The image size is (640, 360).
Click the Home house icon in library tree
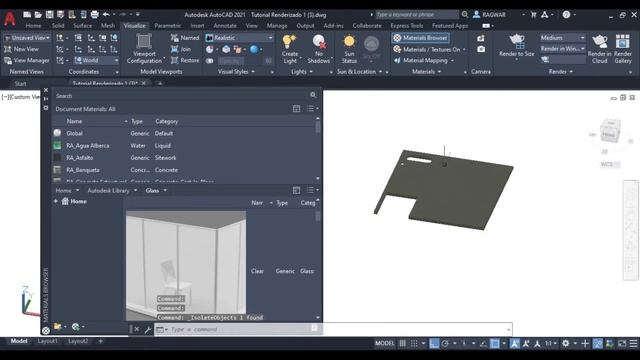(65, 201)
